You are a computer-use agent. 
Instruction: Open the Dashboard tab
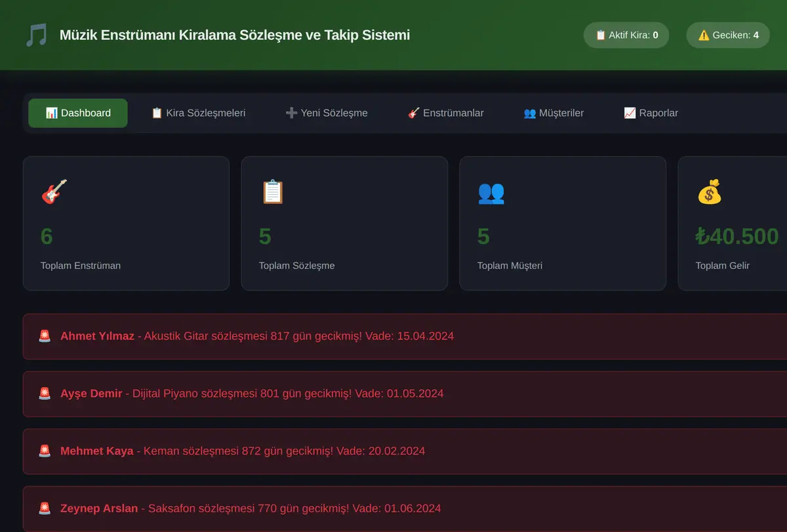coord(78,113)
